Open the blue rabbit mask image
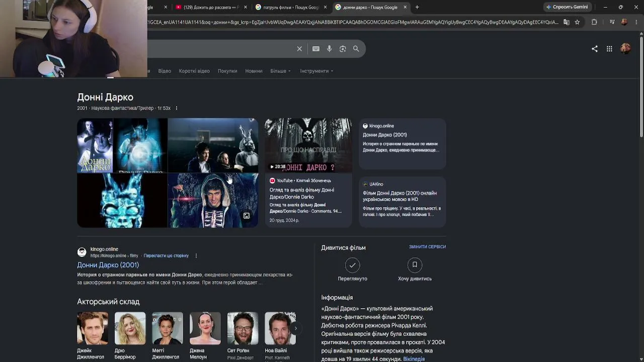This screenshot has height=362, width=644. [x=122, y=201]
